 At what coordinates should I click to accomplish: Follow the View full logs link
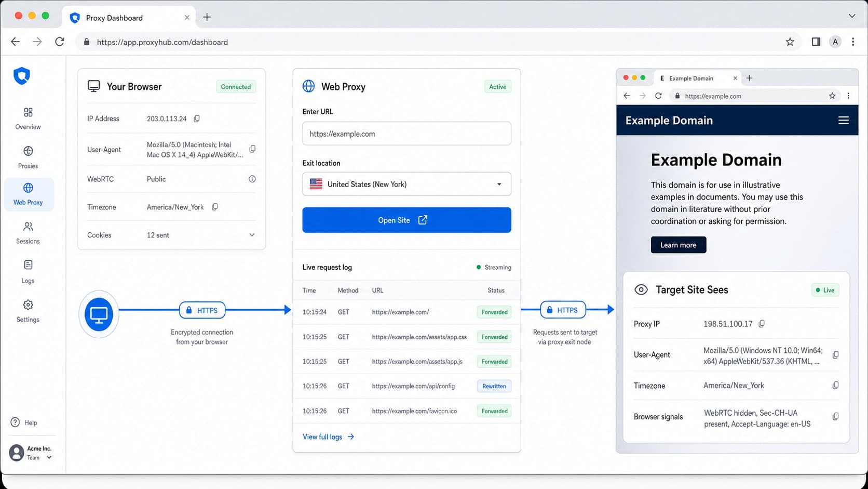tap(328, 437)
